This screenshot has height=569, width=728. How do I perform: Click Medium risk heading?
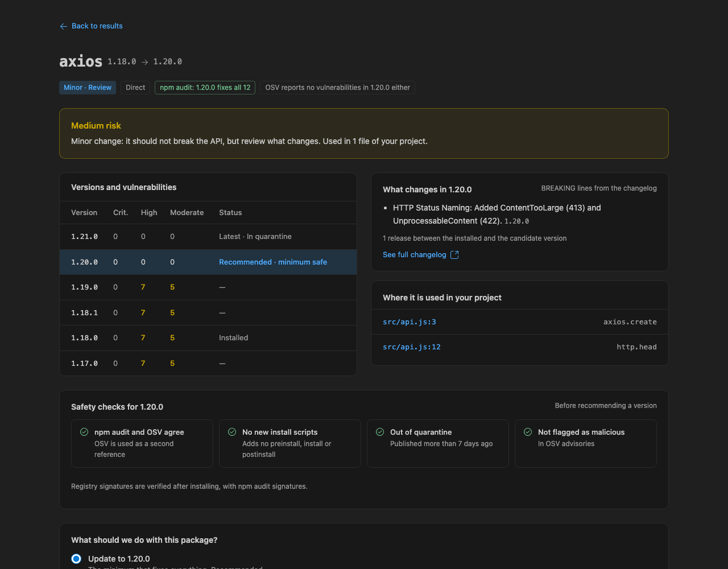pos(96,126)
